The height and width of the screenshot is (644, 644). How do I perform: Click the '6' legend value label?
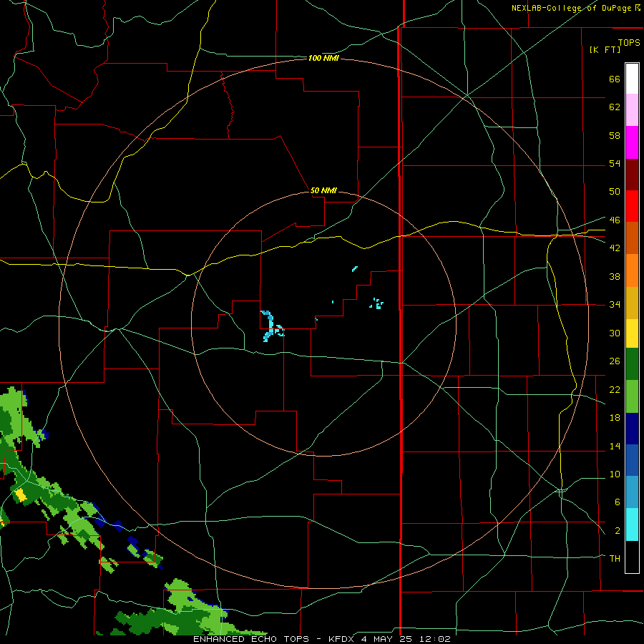pos(617,502)
